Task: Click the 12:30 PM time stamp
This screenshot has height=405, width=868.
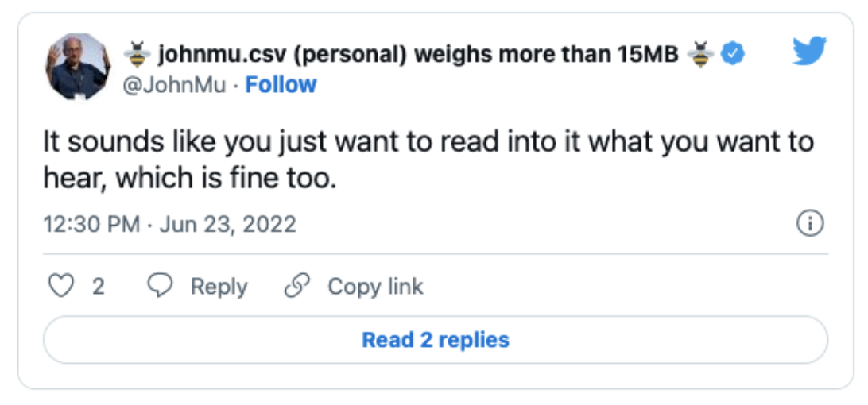Action: point(91,224)
